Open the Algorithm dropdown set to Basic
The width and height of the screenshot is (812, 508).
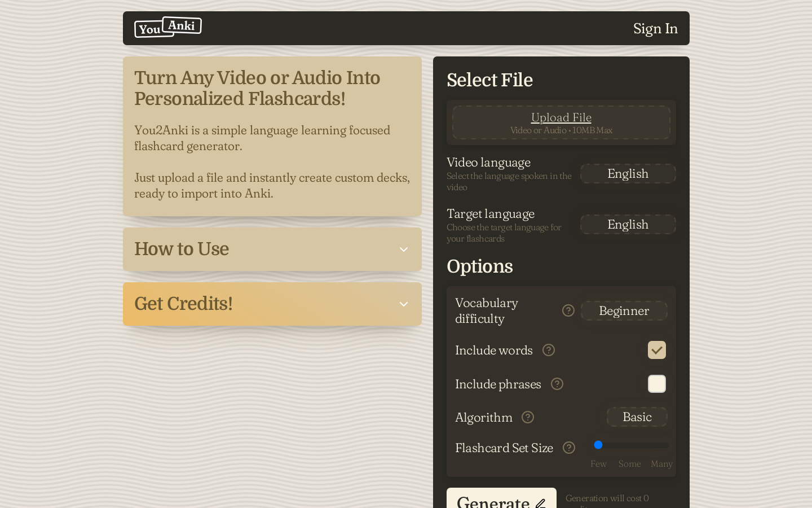[637, 417]
